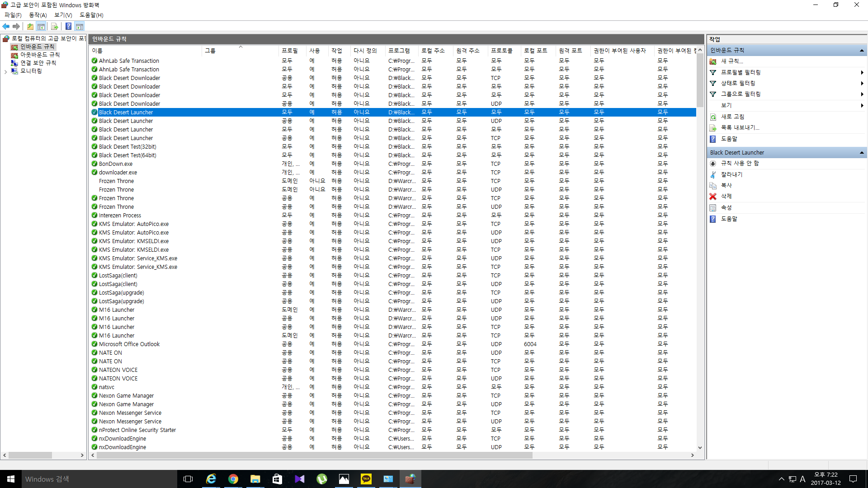Viewport: 868px width, 488px height.
Task: Click 규칙 사용 안 함 disable rule icon
Action: [713, 164]
